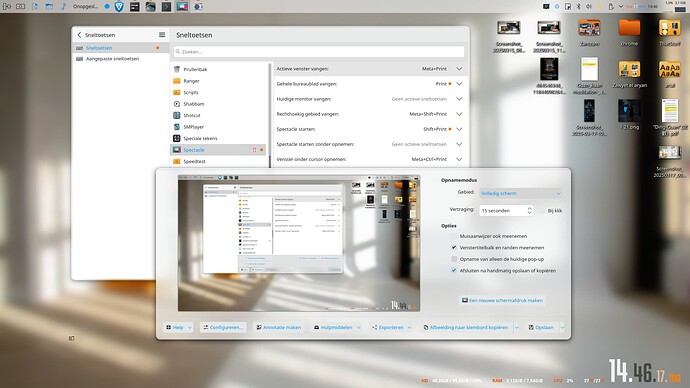690x388 pixels.
Task: Click the red delete icon next to Spectacle
Action: (x=254, y=150)
